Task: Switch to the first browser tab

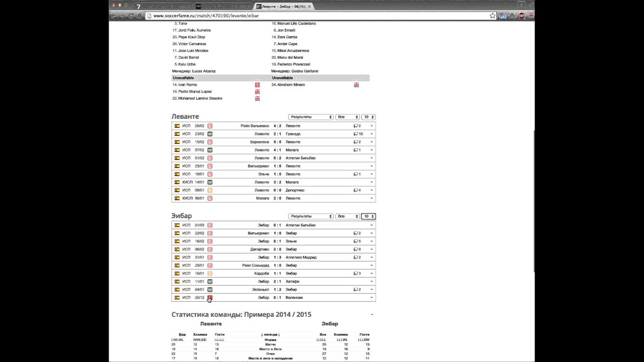Action: point(161,6)
